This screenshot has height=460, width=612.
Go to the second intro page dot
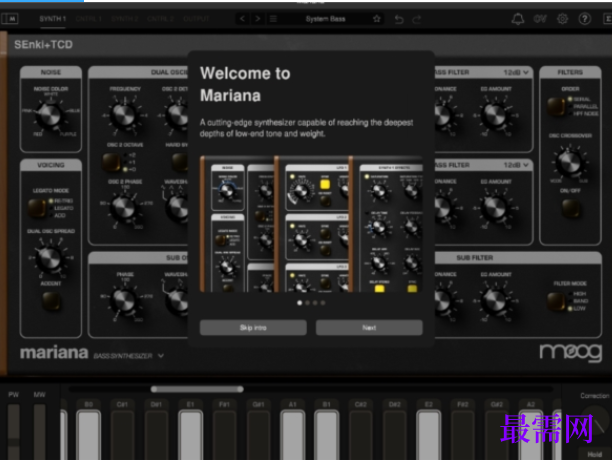coord(307,303)
